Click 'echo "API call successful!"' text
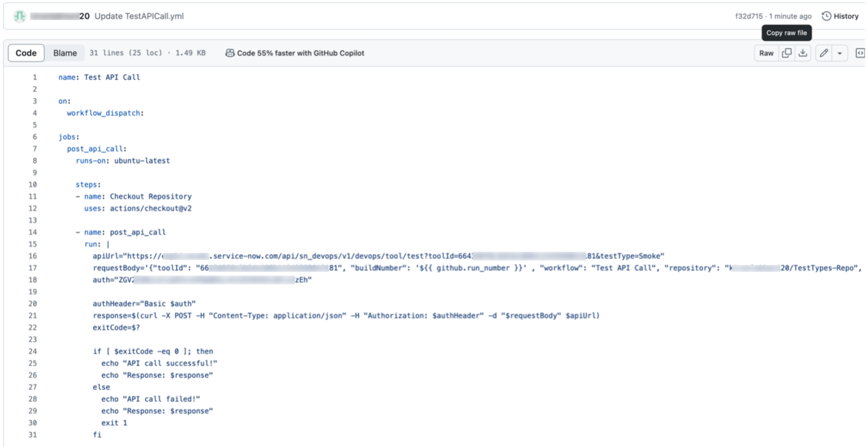Screen dimensions: 868x447 [x=159, y=363]
